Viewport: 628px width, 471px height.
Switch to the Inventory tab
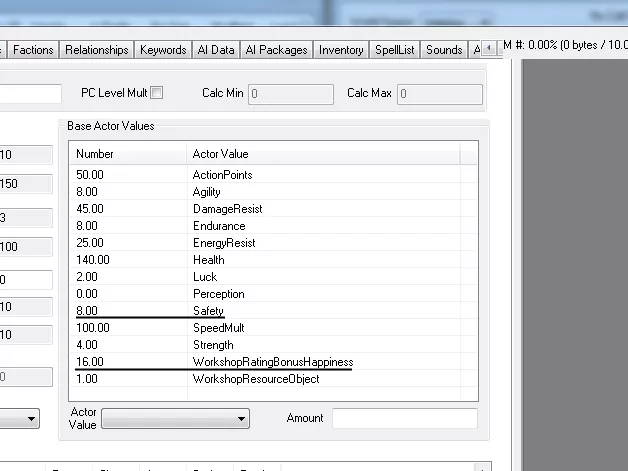[341, 50]
